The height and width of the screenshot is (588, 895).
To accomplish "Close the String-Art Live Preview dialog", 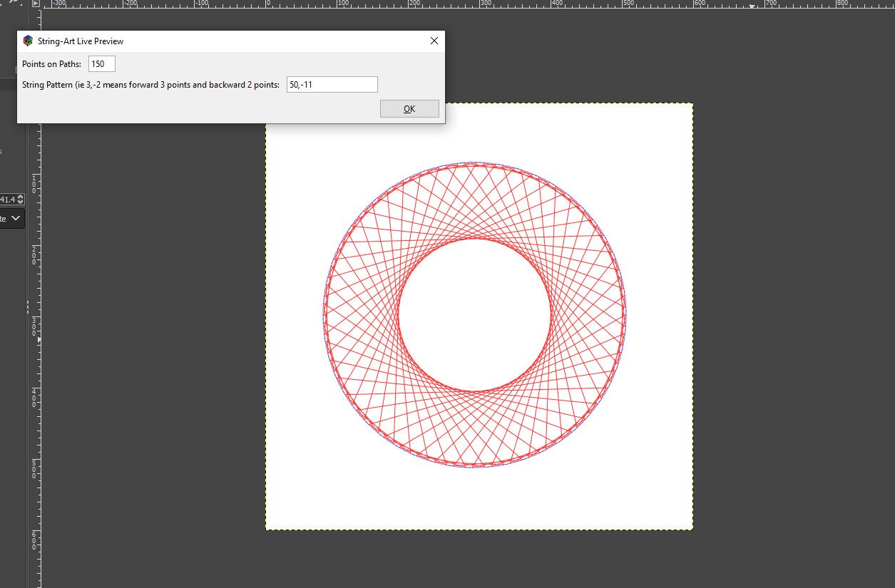I will [434, 41].
